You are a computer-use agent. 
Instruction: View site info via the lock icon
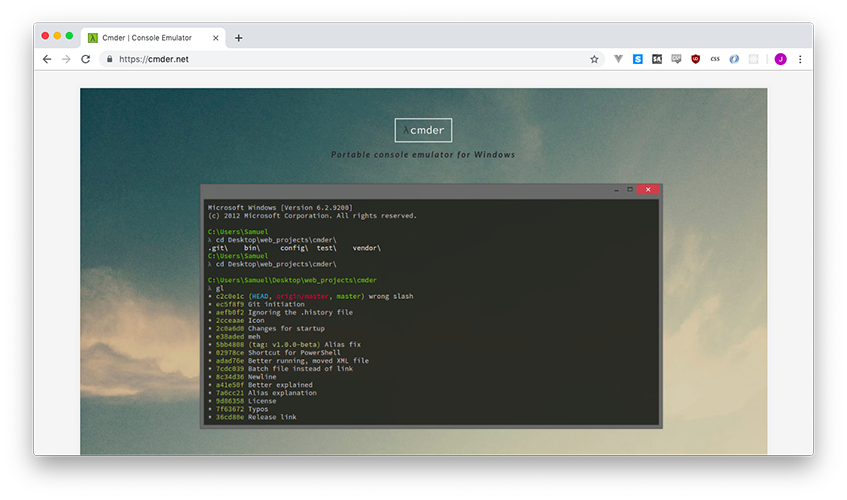point(110,59)
